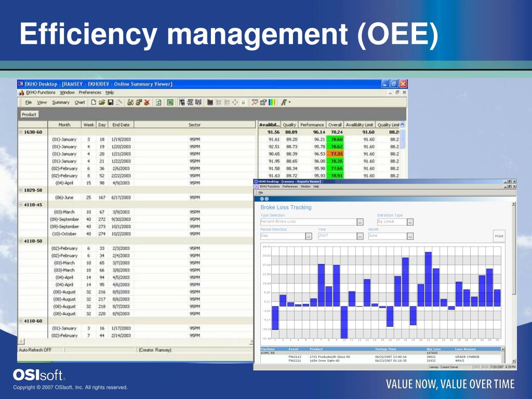Image resolution: width=532 pixels, height=399 pixels.
Task: Collapse the 4110-50 product group
Action: [21, 241]
